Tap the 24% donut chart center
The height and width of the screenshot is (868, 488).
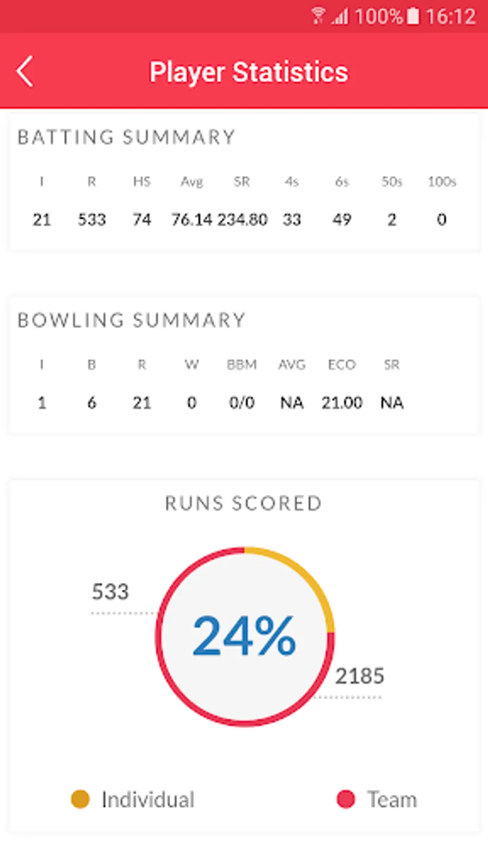coord(245,636)
